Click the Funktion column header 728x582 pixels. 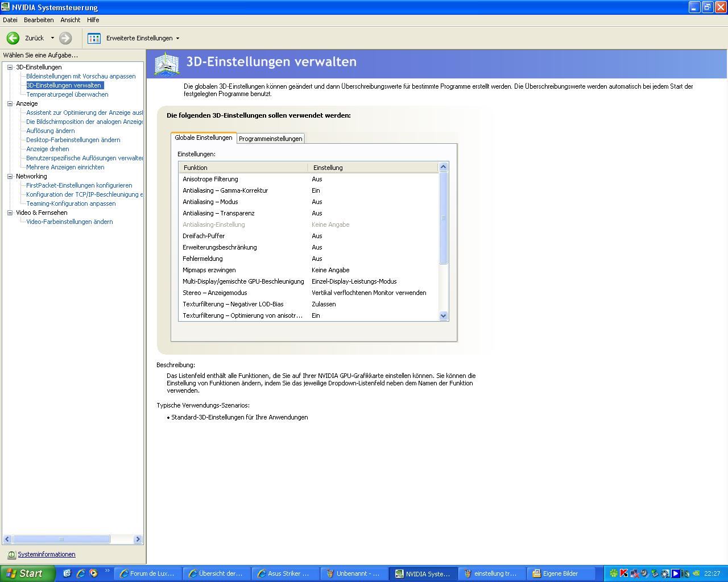243,168
